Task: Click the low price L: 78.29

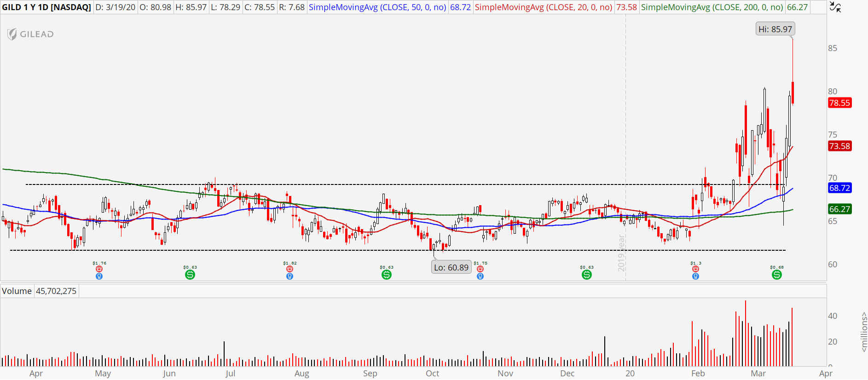Action: point(226,7)
